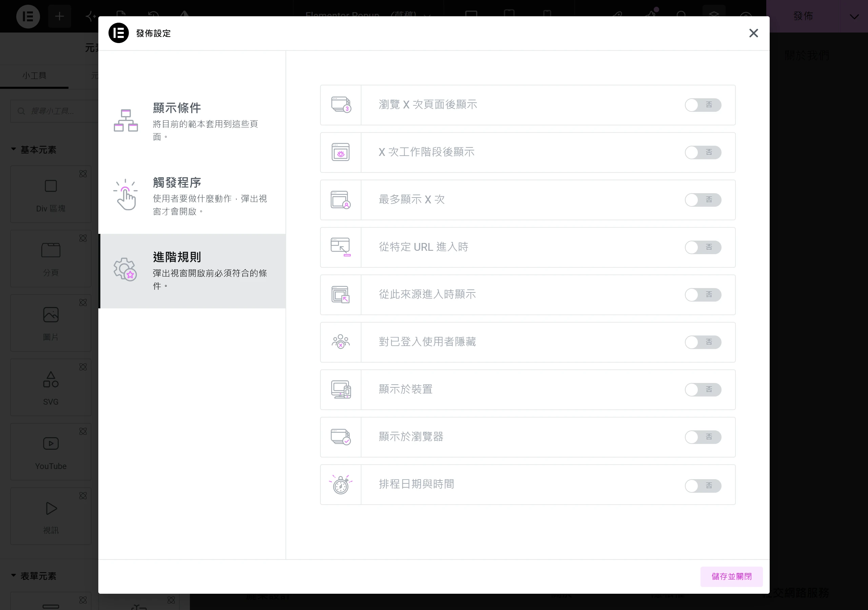Toggle 對已登入使用者隱藏 switch
Screen dimensions: 868x610
(x=703, y=342)
